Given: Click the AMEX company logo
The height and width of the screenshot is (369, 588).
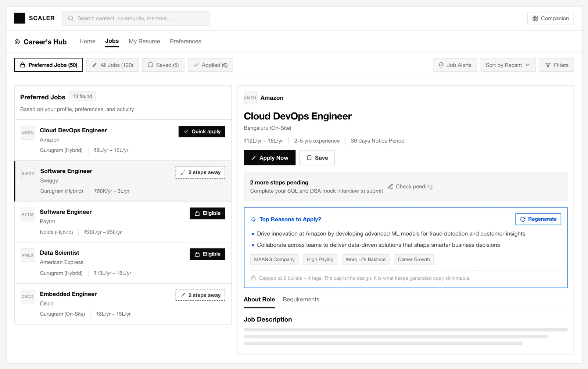Looking at the screenshot, I should [28, 255].
